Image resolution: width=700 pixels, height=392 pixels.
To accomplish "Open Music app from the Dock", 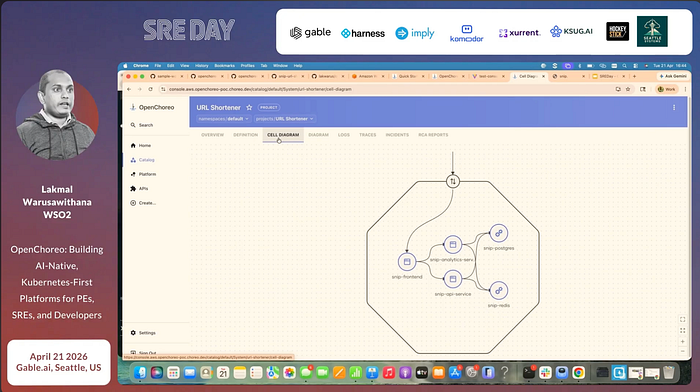I will tap(389, 372).
